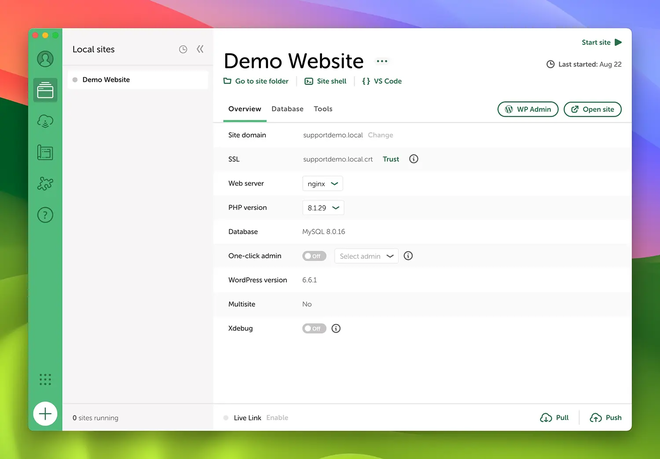Open the Connect cloud icon in sidebar
Screen dimensions: 660x459
45,122
